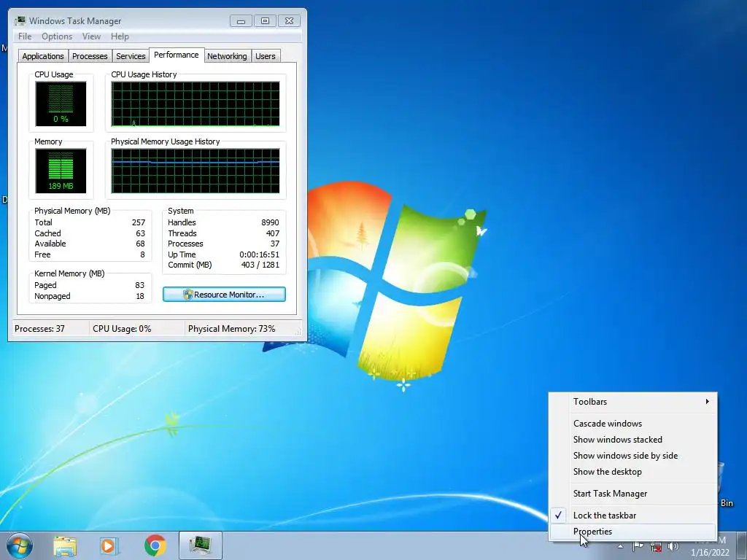This screenshot has width=747, height=560.
Task: Switch to the Services tab
Action: [131, 56]
